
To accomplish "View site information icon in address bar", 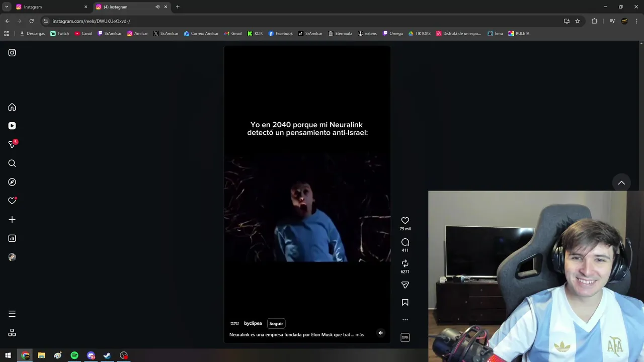I will [x=46, y=21].
